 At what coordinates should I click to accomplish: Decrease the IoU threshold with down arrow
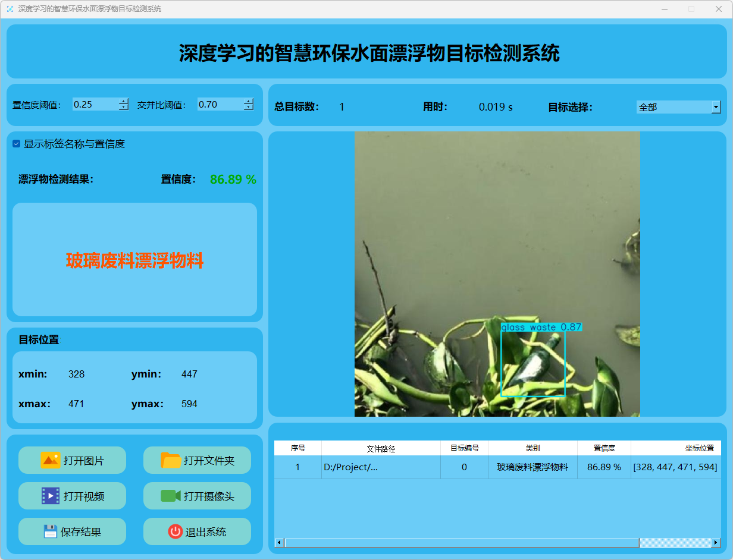248,108
